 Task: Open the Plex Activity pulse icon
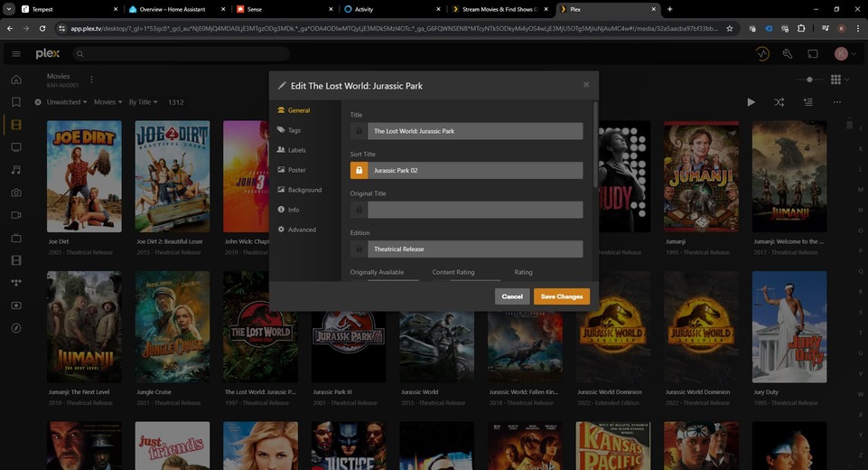(x=762, y=53)
